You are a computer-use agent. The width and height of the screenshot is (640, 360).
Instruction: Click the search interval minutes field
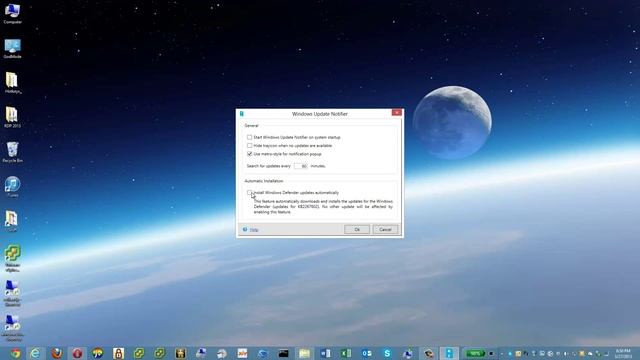[300, 166]
